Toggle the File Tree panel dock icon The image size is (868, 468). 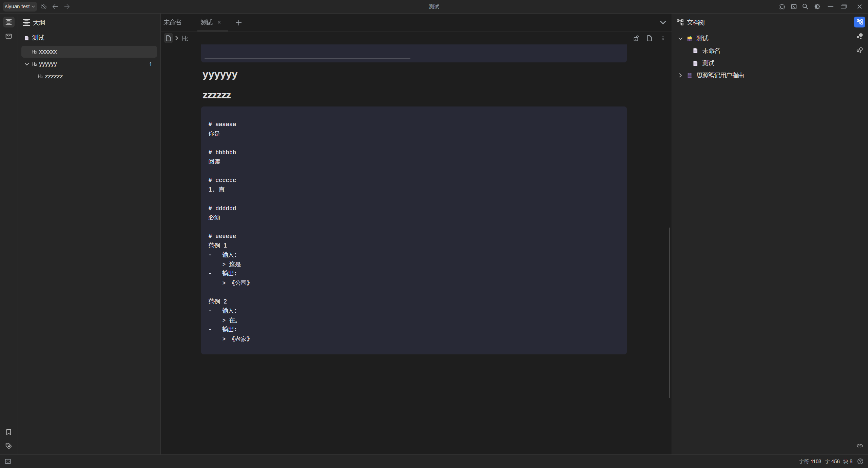pyautogui.click(x=859, y=22)
